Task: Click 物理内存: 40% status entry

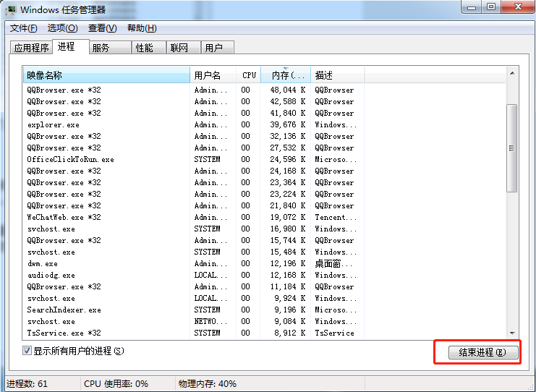Action: 208,384
